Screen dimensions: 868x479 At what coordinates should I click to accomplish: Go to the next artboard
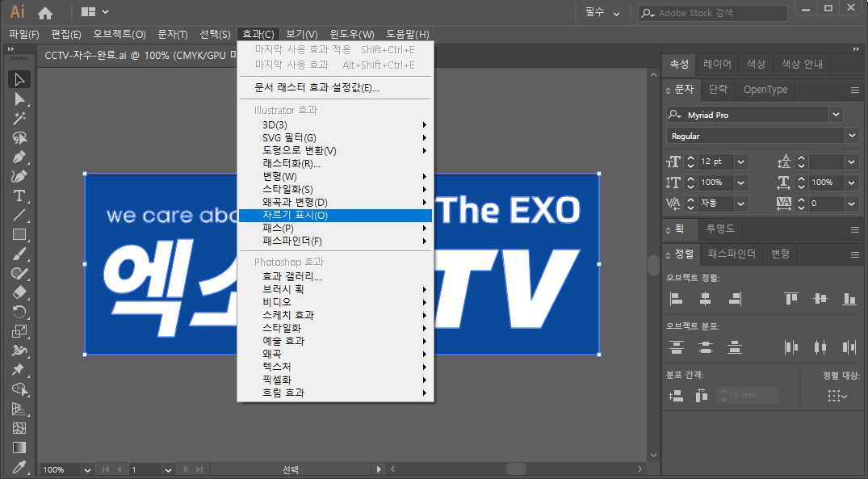pos(186,469)
